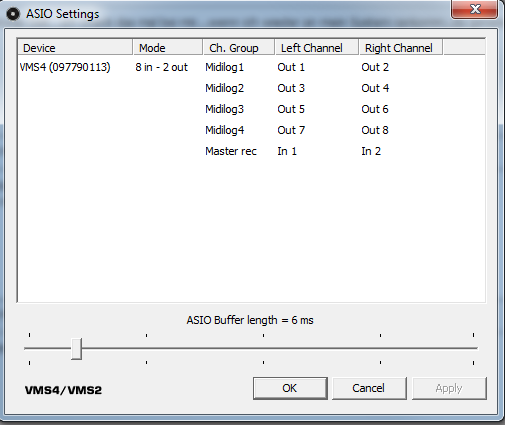The height and width of the screenshot is (425, 505).
Task: Click the Apply button
Action: coord(449,388)
